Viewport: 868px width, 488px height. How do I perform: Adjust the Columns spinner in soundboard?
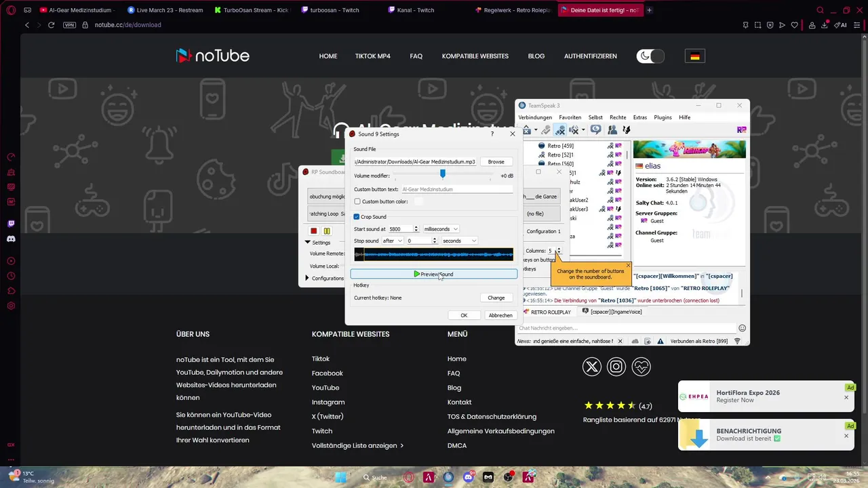pos(558,251)
